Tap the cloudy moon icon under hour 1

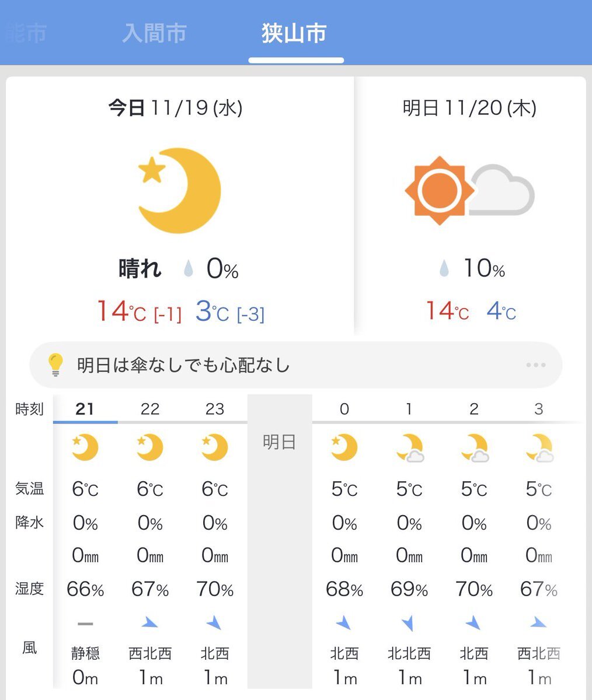click(x=409, y=448)
